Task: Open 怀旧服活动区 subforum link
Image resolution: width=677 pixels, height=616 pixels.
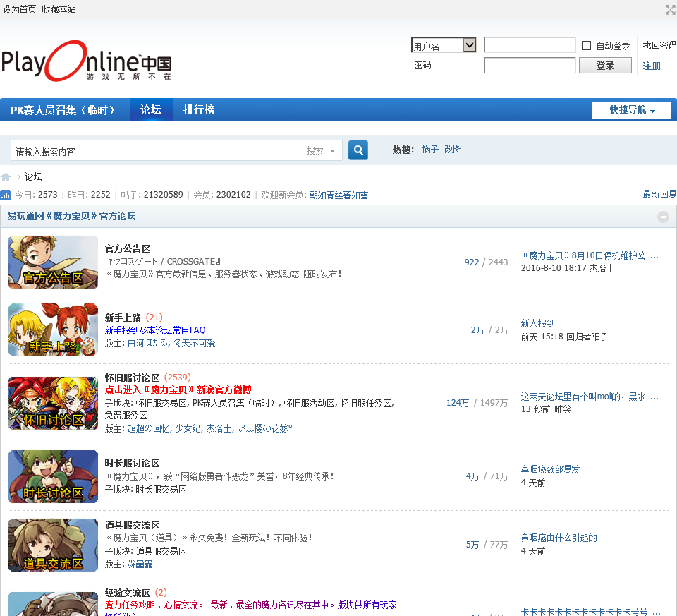Action: point(310,403)
